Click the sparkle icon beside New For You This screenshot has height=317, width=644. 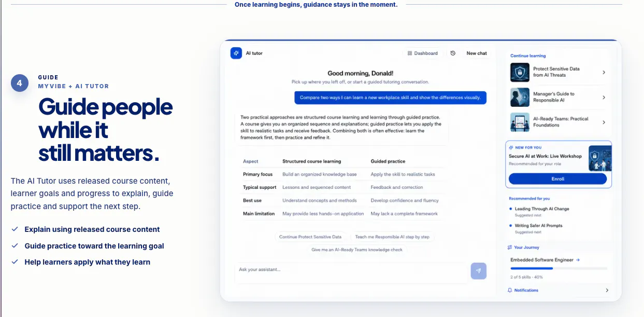coord(511,148)
